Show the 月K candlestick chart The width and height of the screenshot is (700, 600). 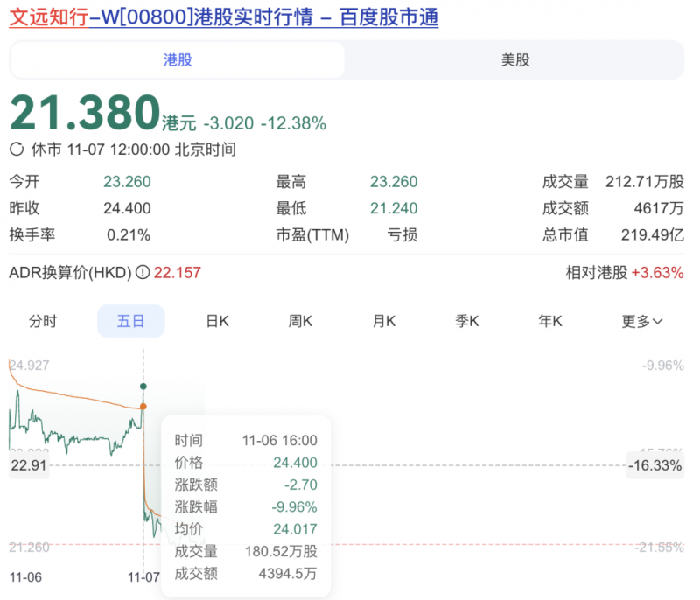(x=384, y=321)
